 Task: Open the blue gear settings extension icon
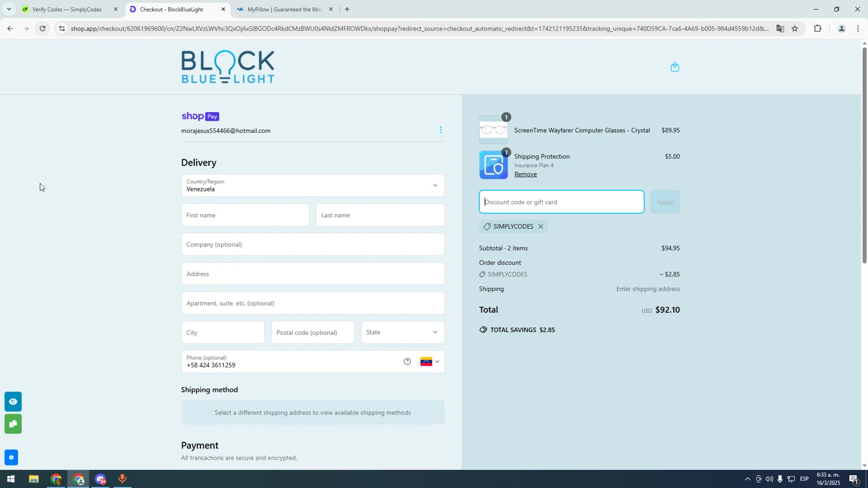point(11,458)
